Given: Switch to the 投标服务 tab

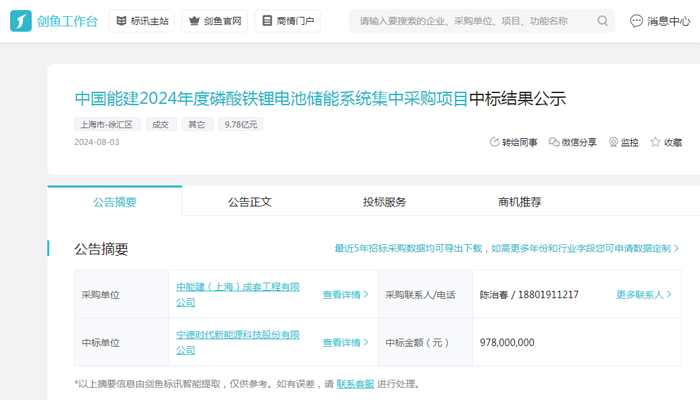Looking at the screenshot, I should [x=385, y=202].
